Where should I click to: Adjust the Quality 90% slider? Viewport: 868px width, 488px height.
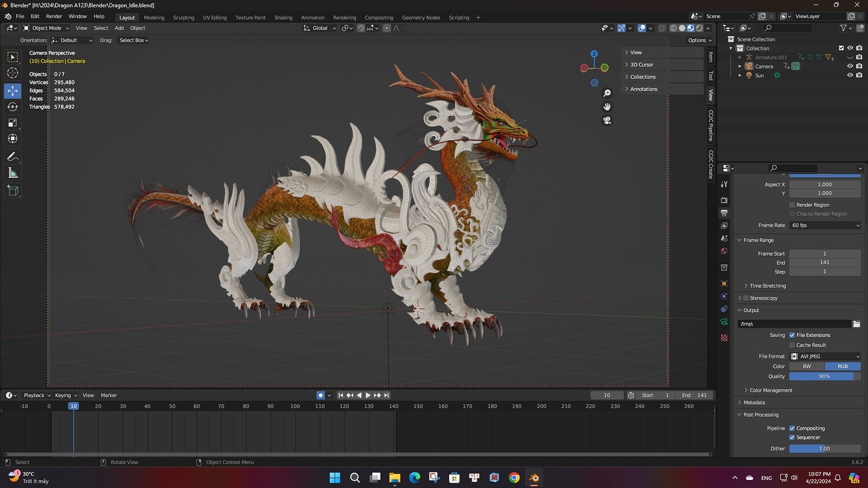[825, 376]
